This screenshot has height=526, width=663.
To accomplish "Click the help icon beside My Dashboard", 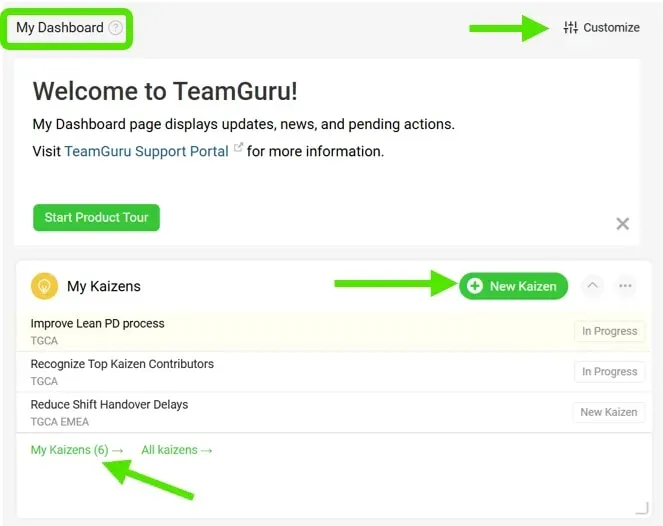I will coord(115,28).
